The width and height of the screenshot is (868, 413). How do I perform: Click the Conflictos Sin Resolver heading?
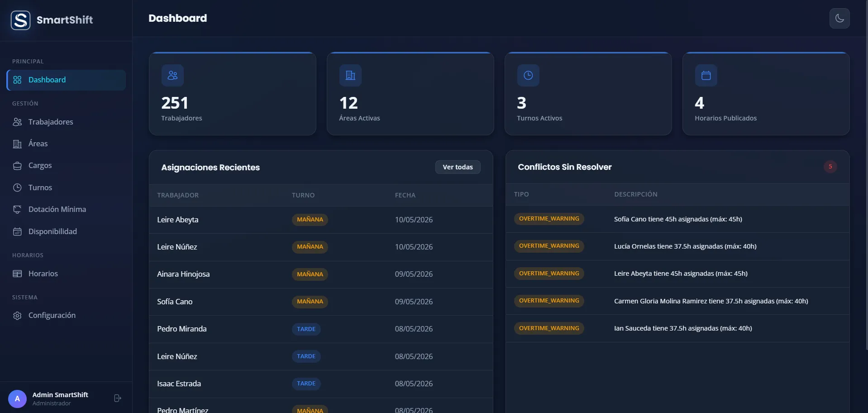565,167
